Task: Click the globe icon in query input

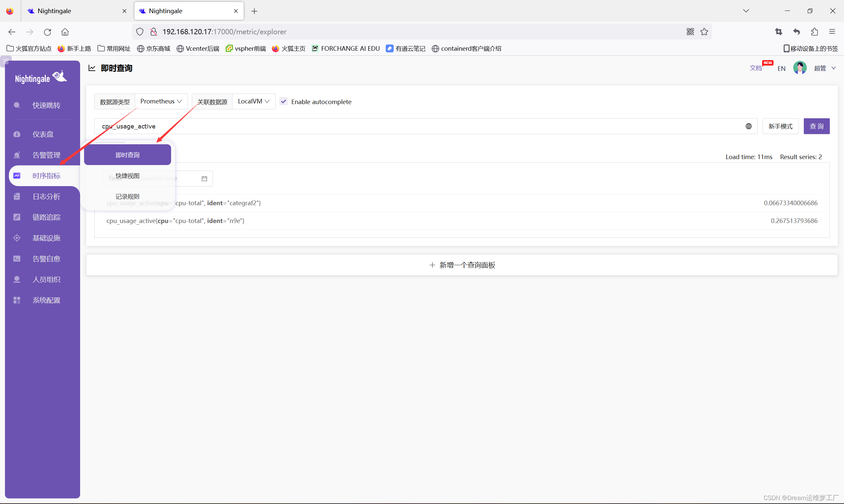Action: tap(748, 126)
